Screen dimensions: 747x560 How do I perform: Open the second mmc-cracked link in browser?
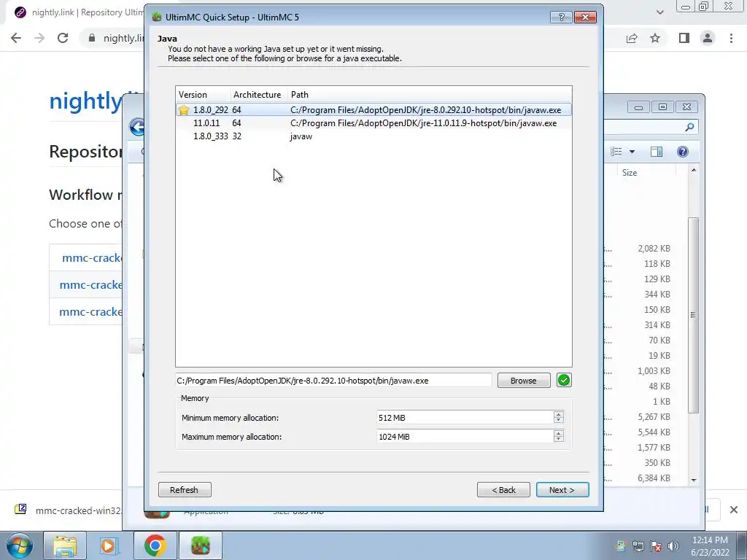click(x=91, y=285)
